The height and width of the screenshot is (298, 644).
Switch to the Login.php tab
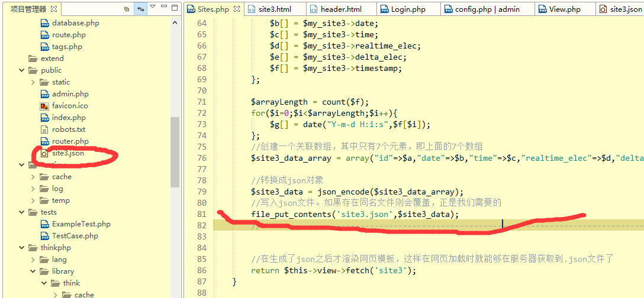pyautogui.click(x=408, y=9)
